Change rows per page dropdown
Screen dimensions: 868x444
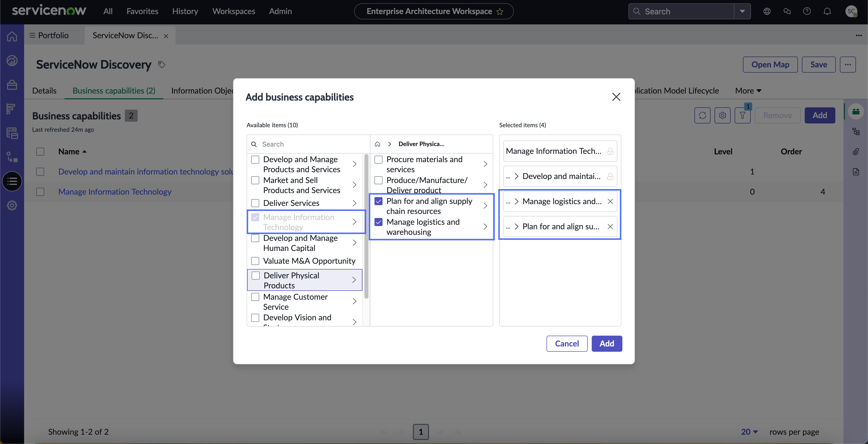[x=750, y=432]
